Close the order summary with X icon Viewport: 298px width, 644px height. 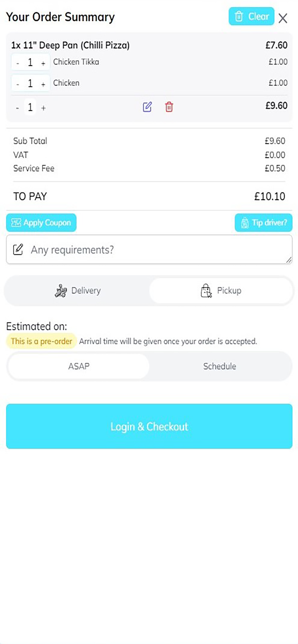click(283, 18)
